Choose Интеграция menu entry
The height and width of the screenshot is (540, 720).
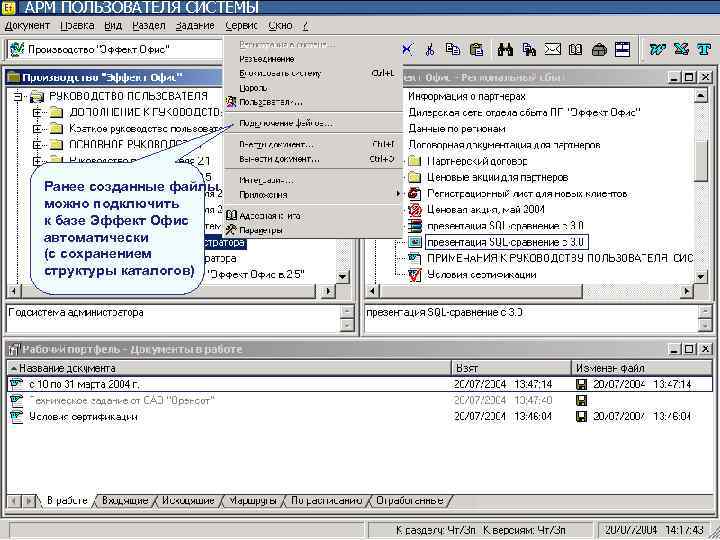click(312, 180)
